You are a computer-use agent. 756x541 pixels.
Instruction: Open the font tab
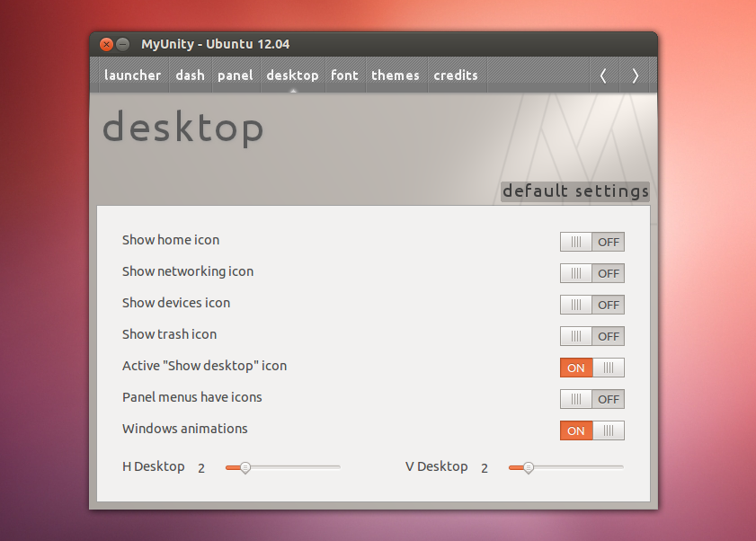click(344, 75)
